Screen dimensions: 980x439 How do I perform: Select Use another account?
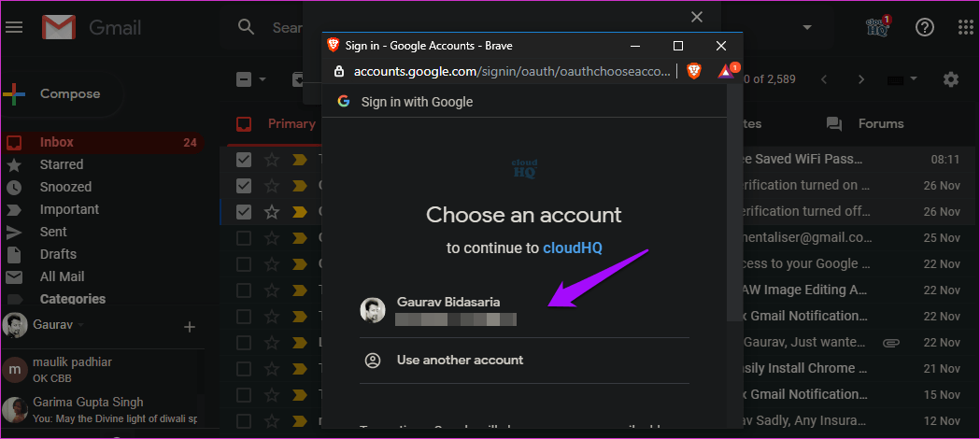coord(524,361)
